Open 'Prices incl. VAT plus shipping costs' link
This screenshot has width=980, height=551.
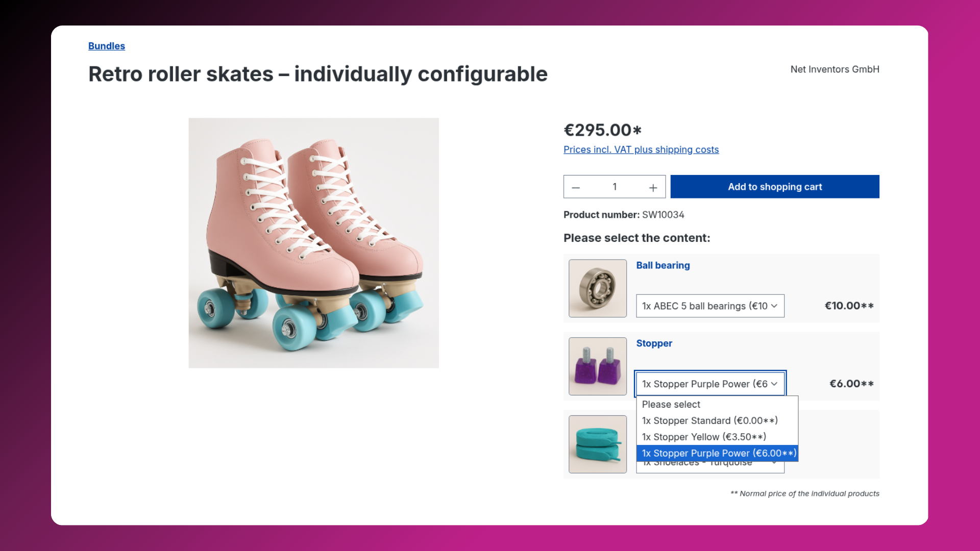(x=641, y=149)
